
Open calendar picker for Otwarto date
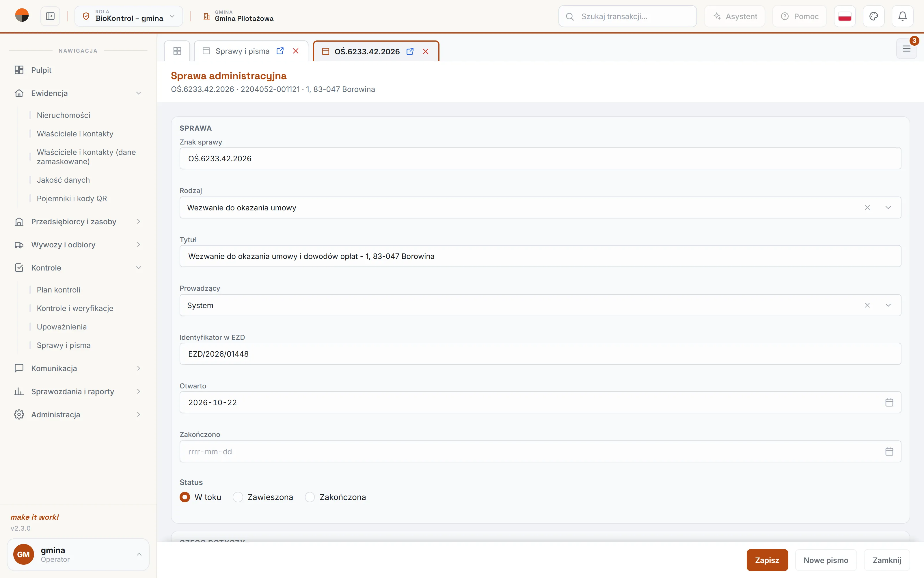point(889,402)
